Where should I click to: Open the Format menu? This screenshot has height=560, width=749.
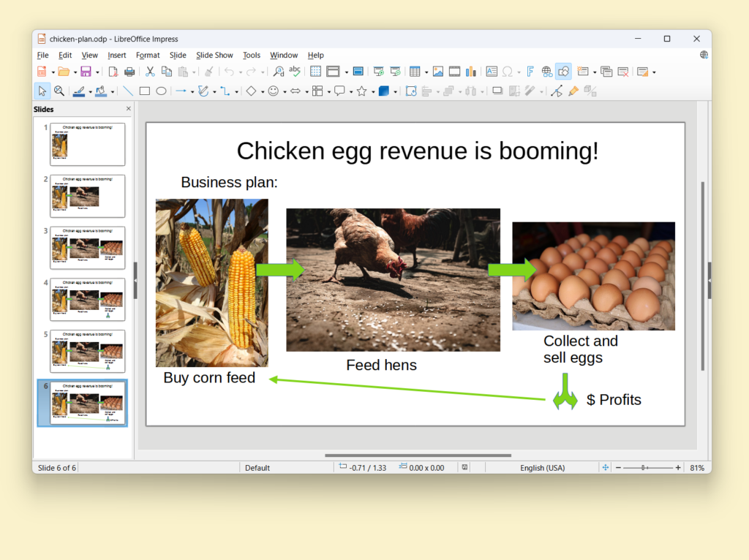click(148, 55)
